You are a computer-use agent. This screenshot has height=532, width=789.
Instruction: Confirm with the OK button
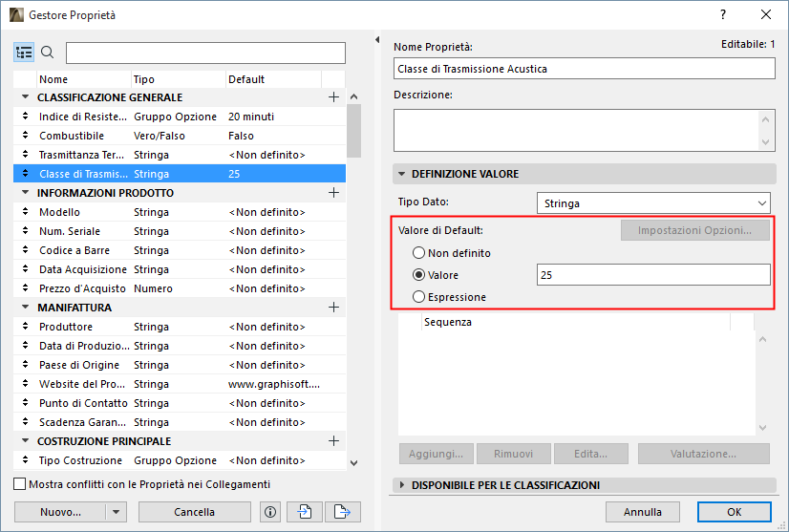point(735,512)
